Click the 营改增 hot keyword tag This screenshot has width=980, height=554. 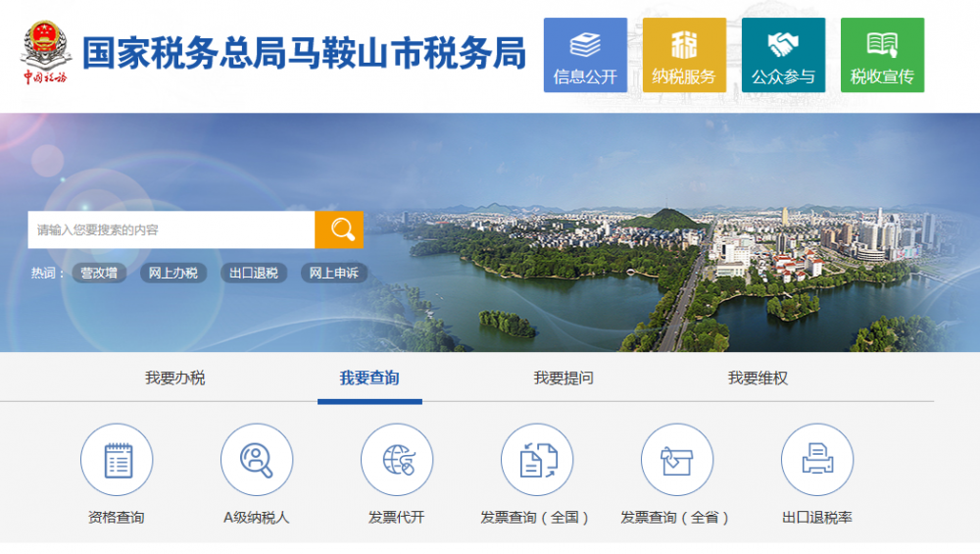point(99,274)
